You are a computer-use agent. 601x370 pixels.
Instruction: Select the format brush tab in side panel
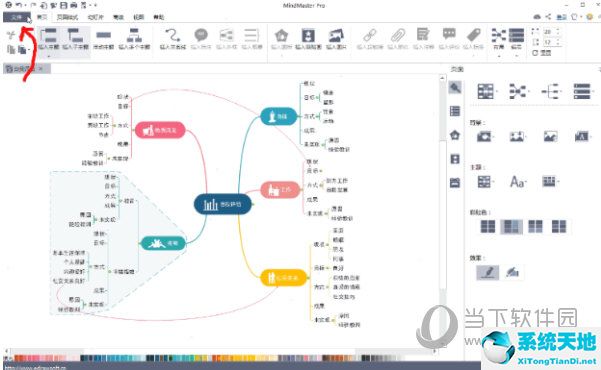pyautogui.click(x=455, y=88)
